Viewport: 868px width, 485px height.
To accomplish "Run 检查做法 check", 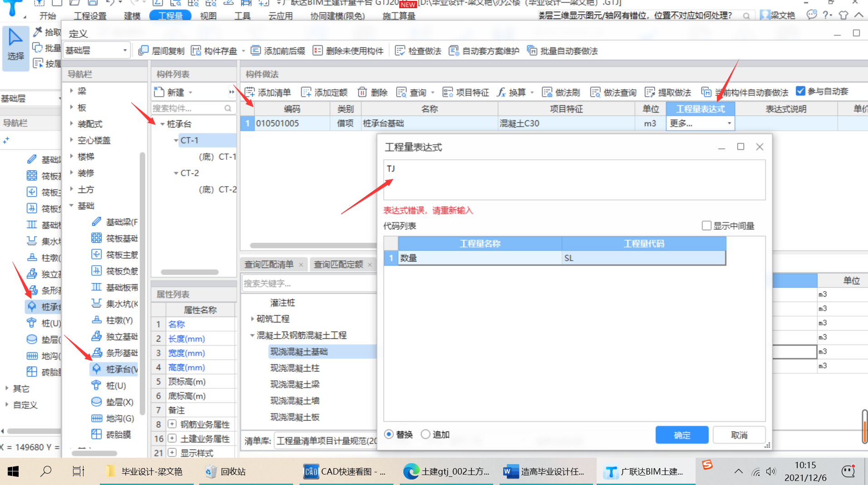I will (x=418, y=50).
